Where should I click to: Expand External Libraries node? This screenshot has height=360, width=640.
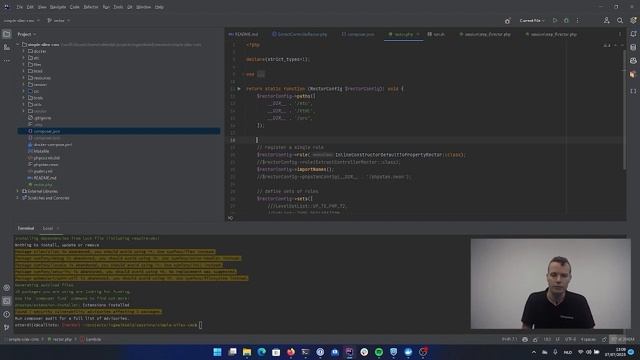(18, 191)
